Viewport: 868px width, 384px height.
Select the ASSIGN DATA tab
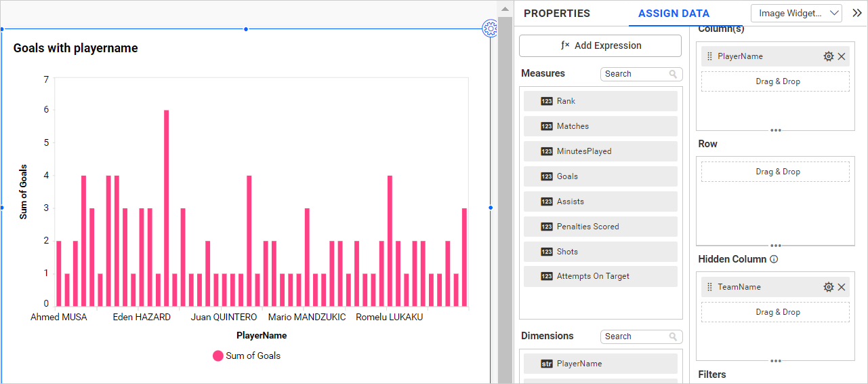coord(674,14)
